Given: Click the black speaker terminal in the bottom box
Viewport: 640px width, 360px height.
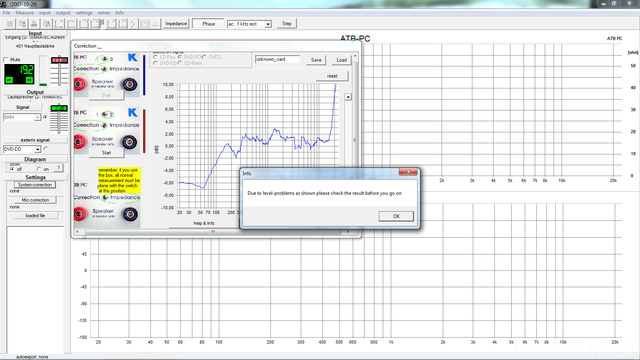Looking at the screenshot, I should [130, 214].
